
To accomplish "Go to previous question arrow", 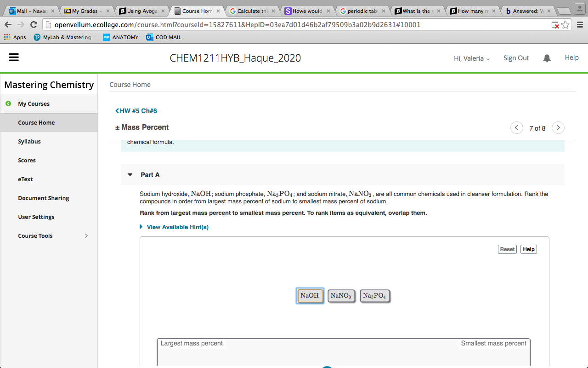I will [517, 128].
